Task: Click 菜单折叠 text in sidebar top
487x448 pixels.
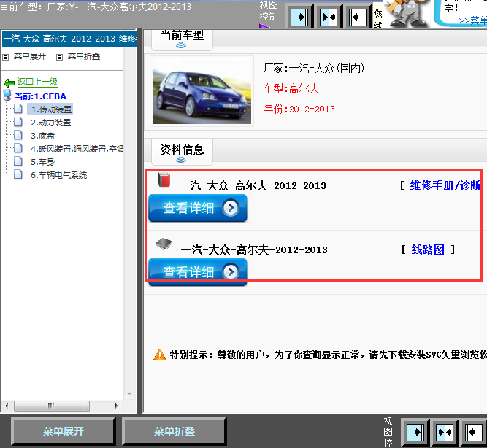Action: pos(84,56)
